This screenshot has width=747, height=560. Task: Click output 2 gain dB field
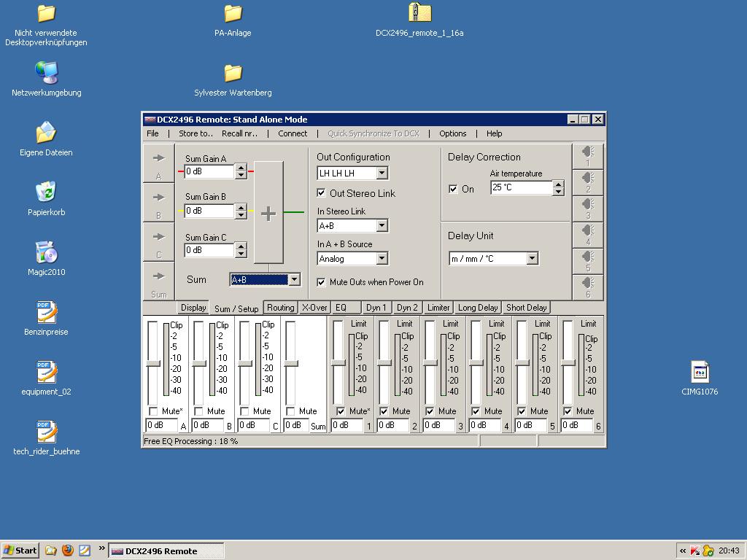393,425
